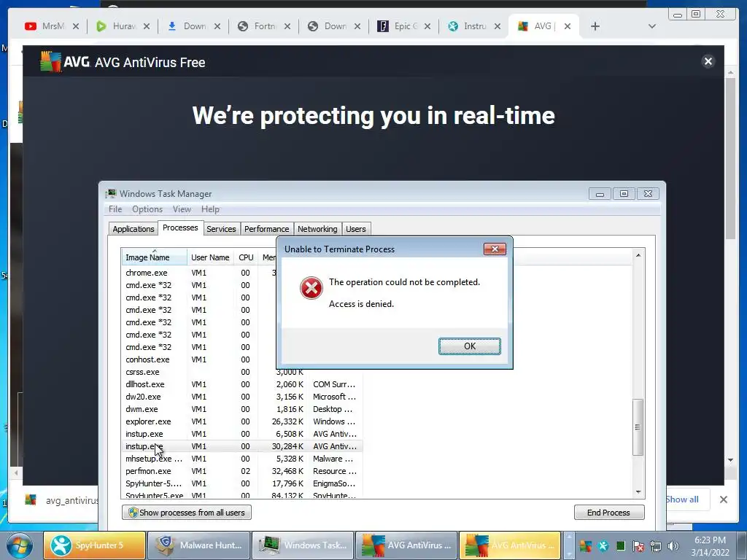Select the mhsetup.exe process row

[242, 459]
